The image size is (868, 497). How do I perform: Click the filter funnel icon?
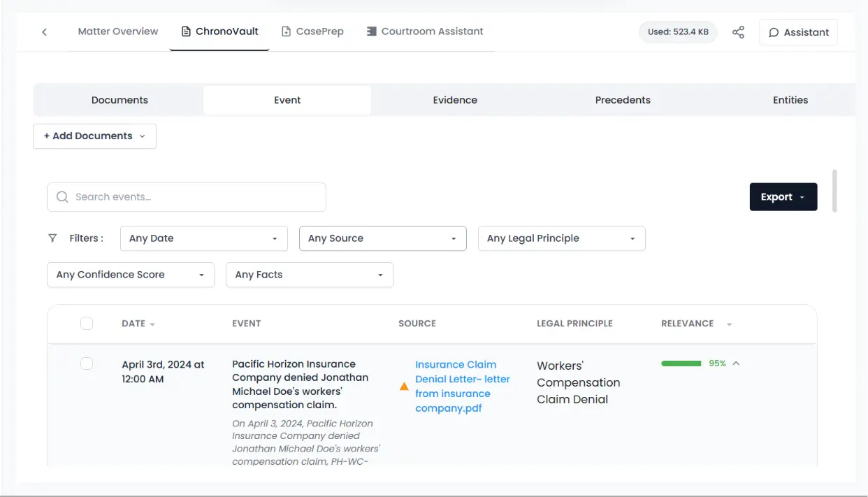[x=52, y=238]
